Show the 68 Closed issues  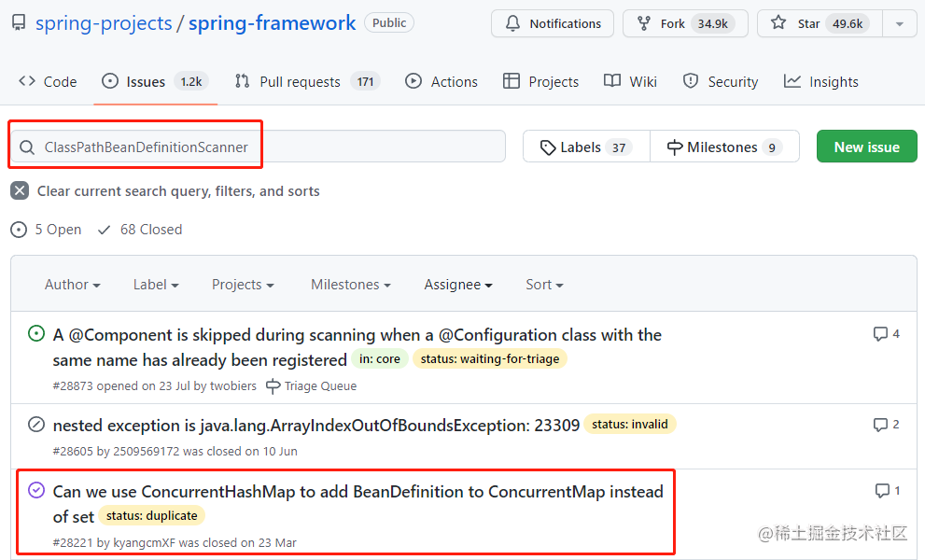click(x=140, y=229)
